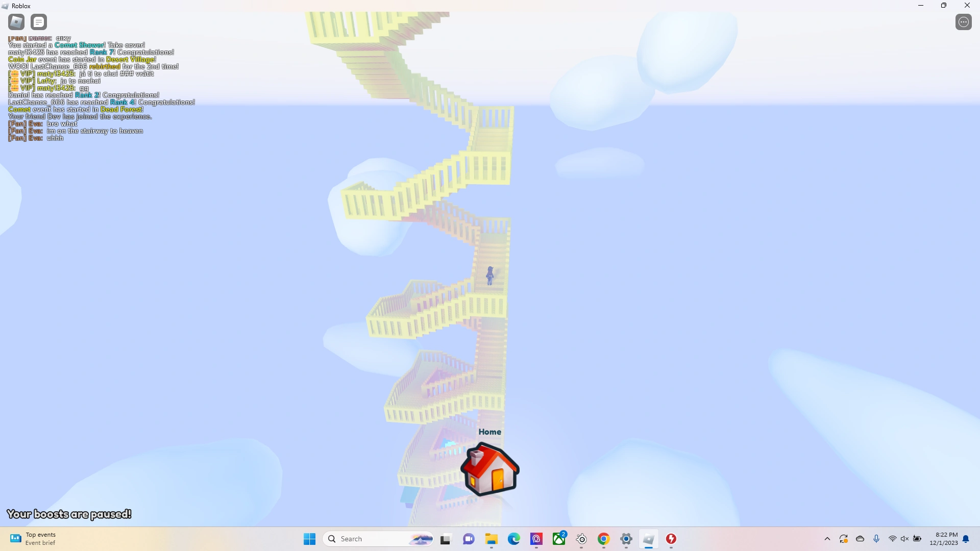Open Task View on the taskbar
The image size is (980, 551).
pyautogui.click(x=445, y=539)
